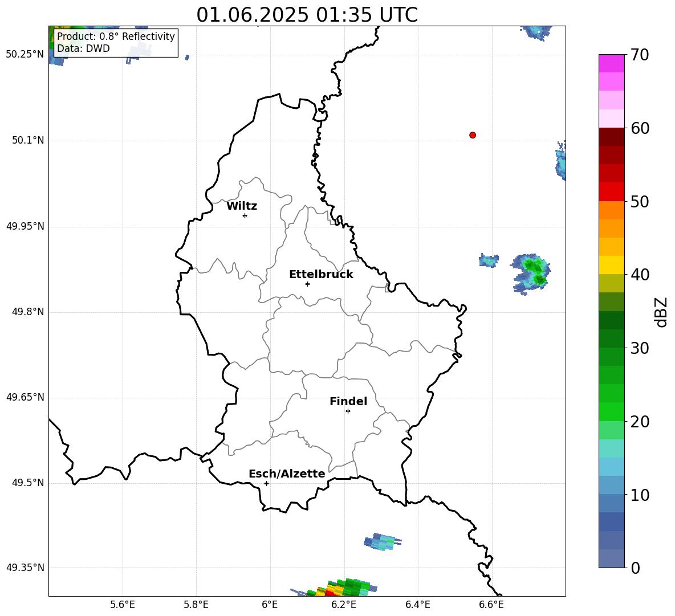Screen dimensions: 675x616
Task: Click the Ettelbruck city label
Action: point(321,275)
